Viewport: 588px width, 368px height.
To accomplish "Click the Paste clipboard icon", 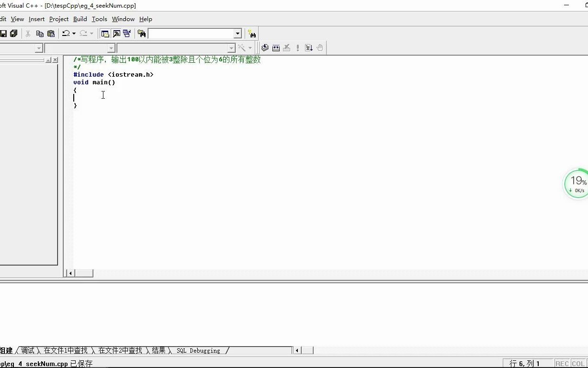I will [x=51, y=33].
